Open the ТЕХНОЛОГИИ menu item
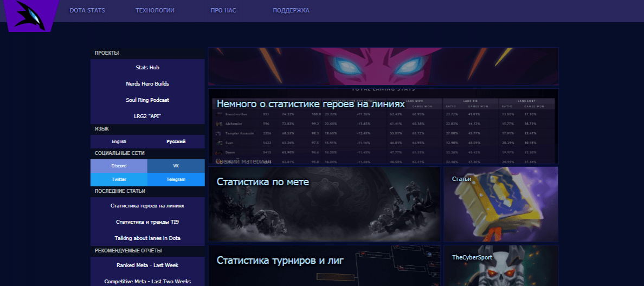The width and height of the screenshot is (644, 286). point(155,11)
